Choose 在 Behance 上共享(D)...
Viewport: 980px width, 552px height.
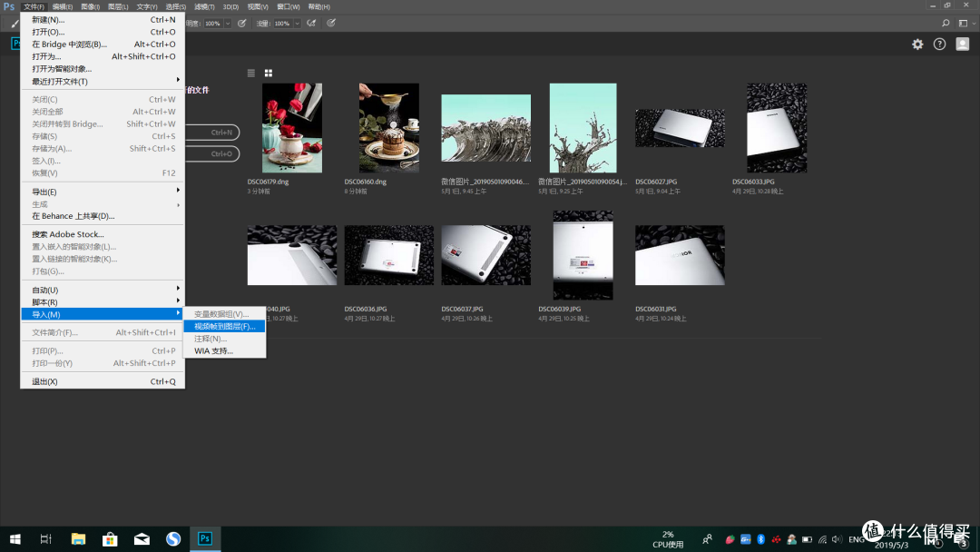click(103, 216)
